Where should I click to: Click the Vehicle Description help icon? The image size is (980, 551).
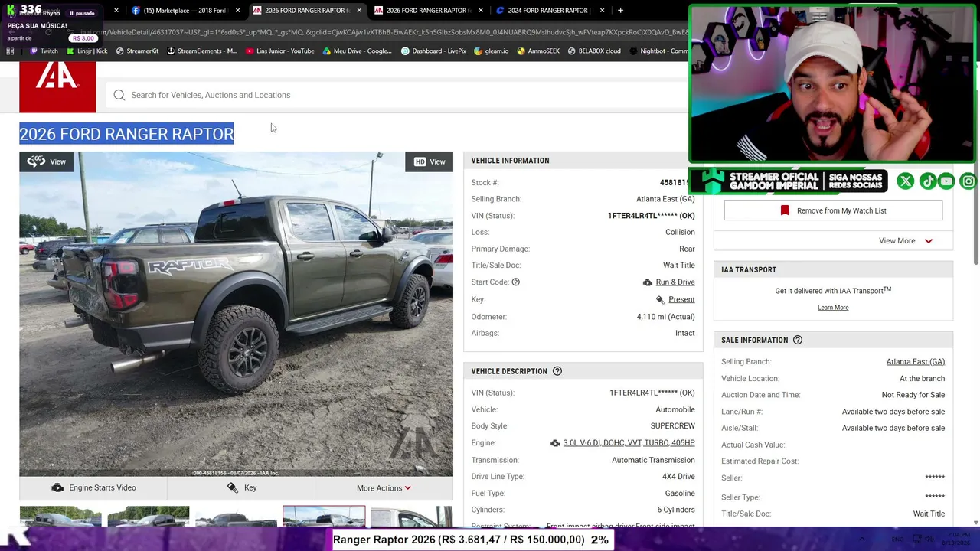tap(557, 371)
